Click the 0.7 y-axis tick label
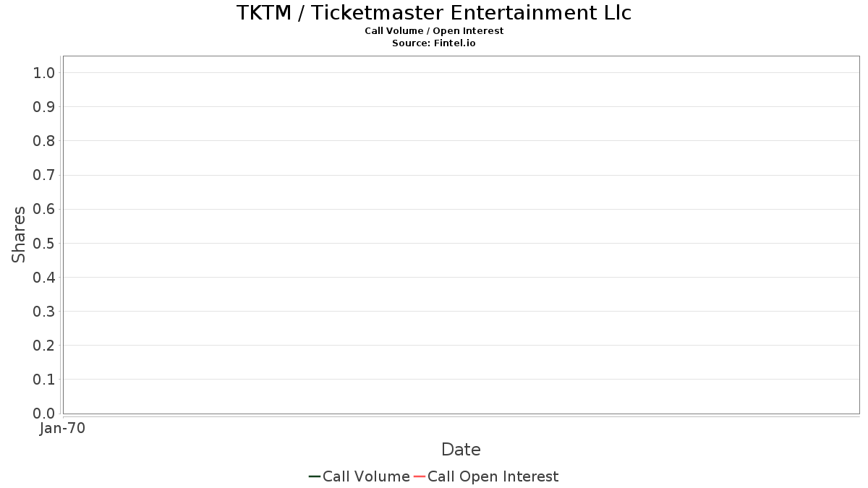Screen dimensions: 868x488 44,175
